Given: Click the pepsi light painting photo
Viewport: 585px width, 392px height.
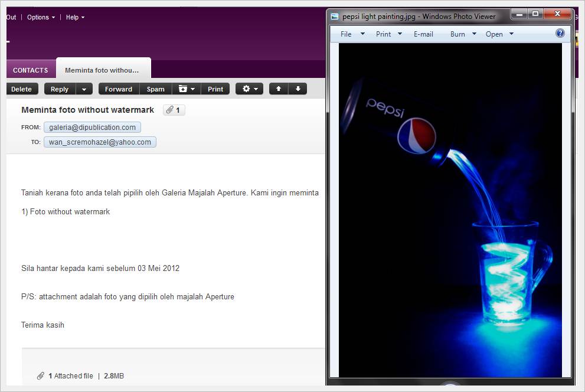Looking at the screenshot, I should 450,210.
